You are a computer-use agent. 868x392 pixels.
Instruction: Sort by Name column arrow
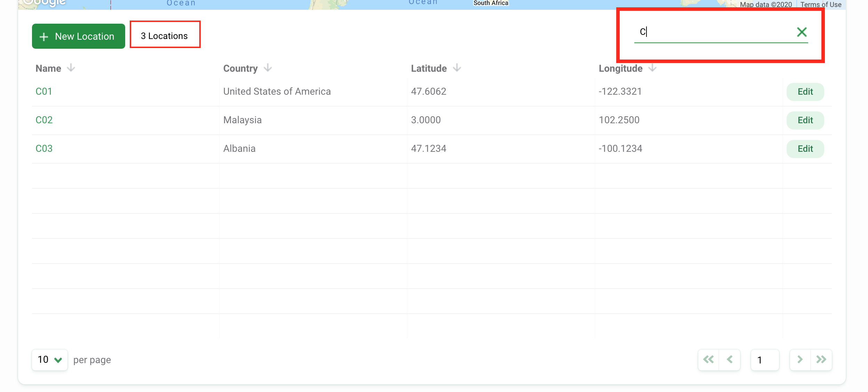point(71,68)
